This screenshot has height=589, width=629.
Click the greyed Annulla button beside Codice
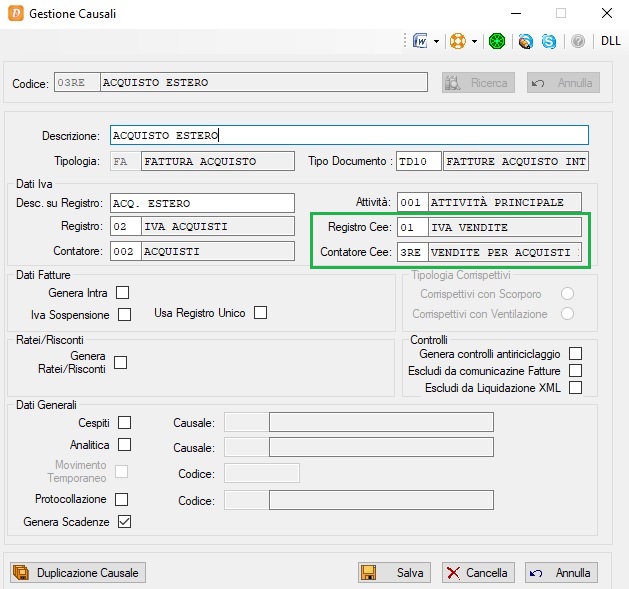point(563,83)
